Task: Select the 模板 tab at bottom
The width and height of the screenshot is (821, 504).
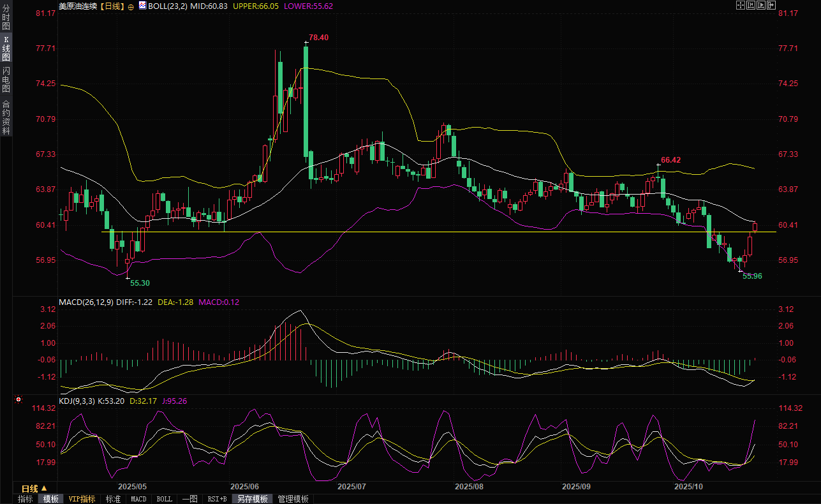Action: tap(50, 499)
